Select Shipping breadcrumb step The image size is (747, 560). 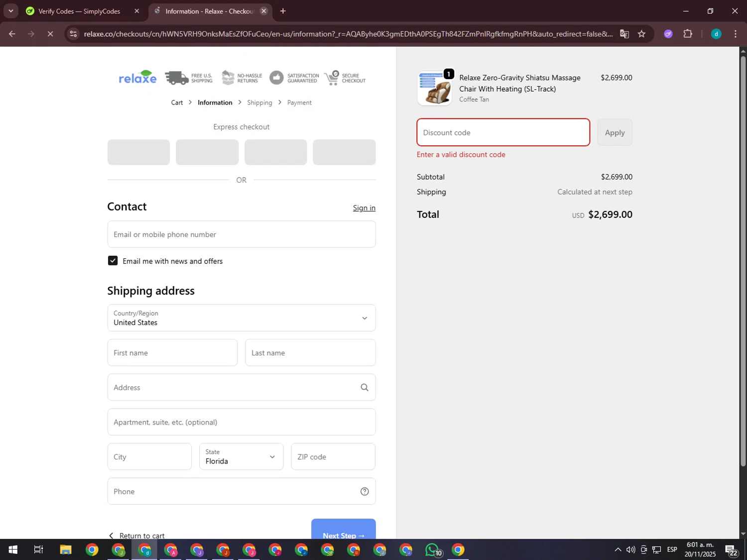pos(259,103)
